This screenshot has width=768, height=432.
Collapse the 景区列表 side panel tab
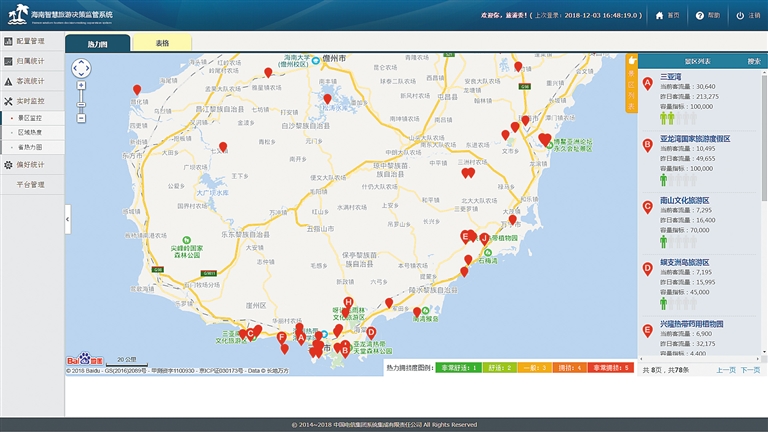[x=631, y=82]
